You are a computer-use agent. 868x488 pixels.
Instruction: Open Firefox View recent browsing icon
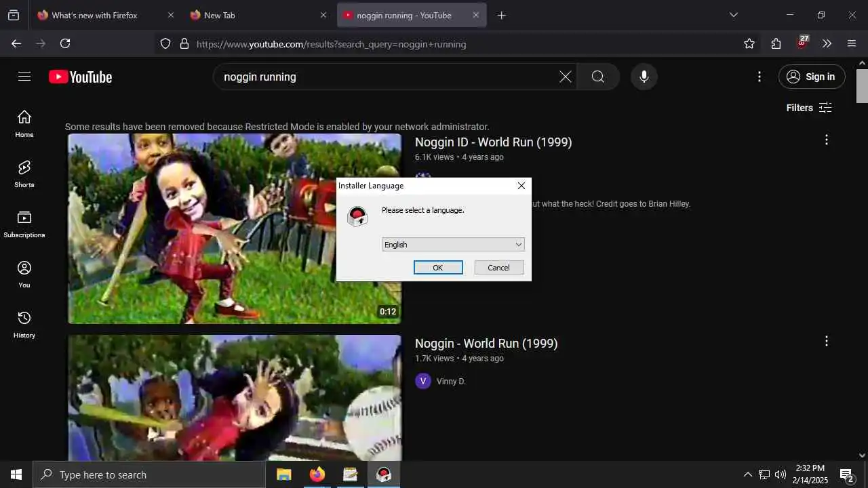[14, 15]
